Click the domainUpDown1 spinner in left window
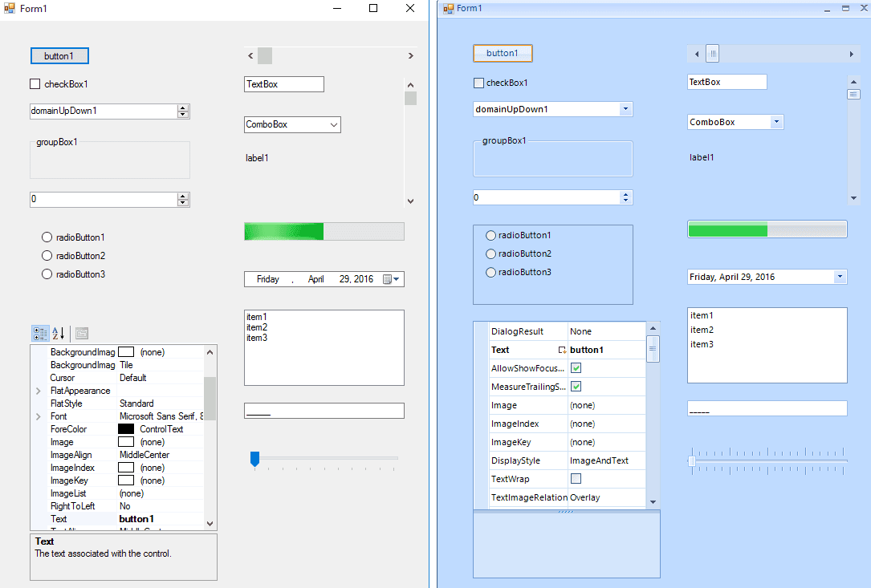The image size is (871, 588). [x=183, y=111]
